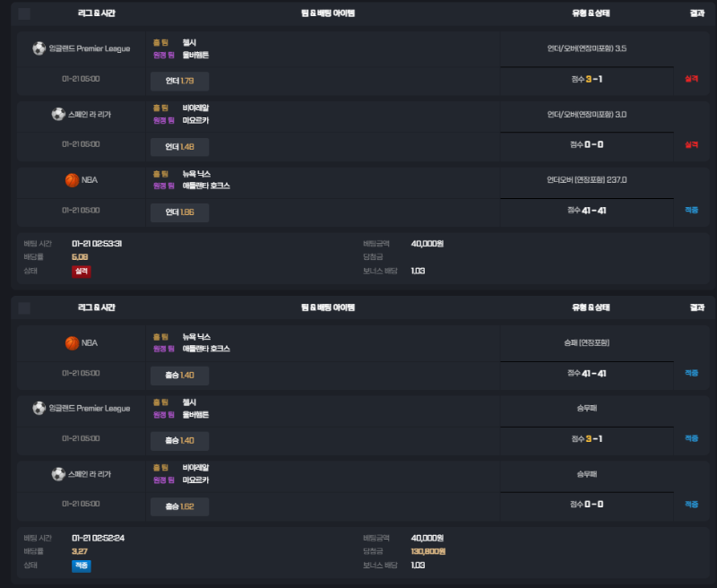Viewport: 717px width, 588px height.
Task: Click the 130,800원 winnings amount
Action: pyautogui.click(x=428, y=551)
